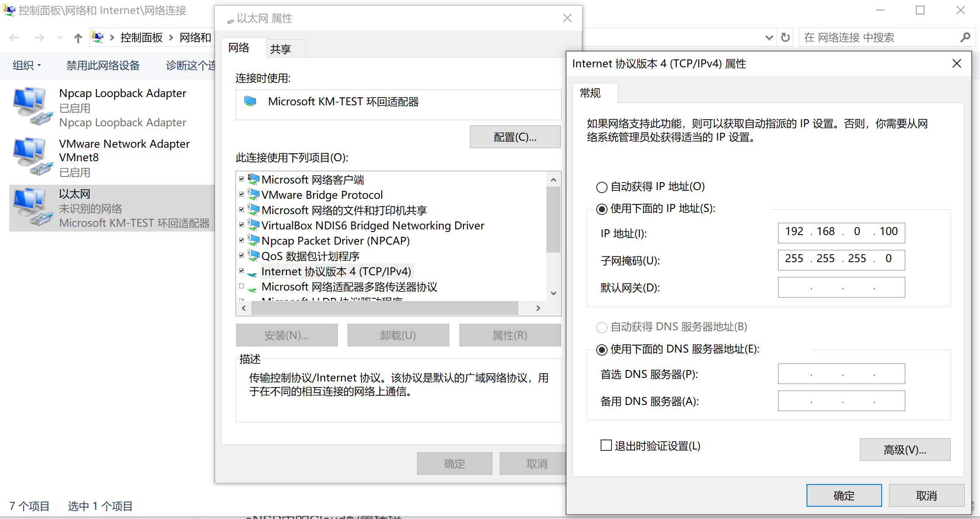Screen dimensions: 980x519
Task: Click the 默认网关 input field
Action: [x=841, y=287]
